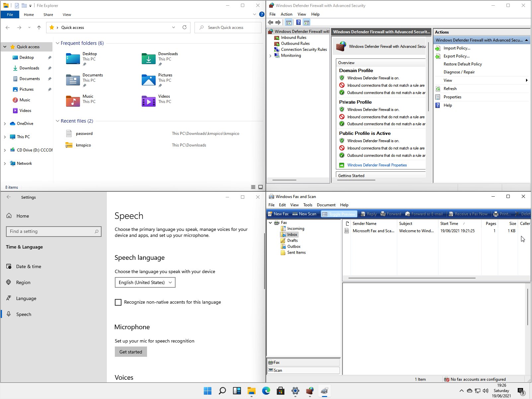Open Music folder in Frequent folders
Image resolution: width=532 pixels, height=399 pixels.
pos(80,101)
